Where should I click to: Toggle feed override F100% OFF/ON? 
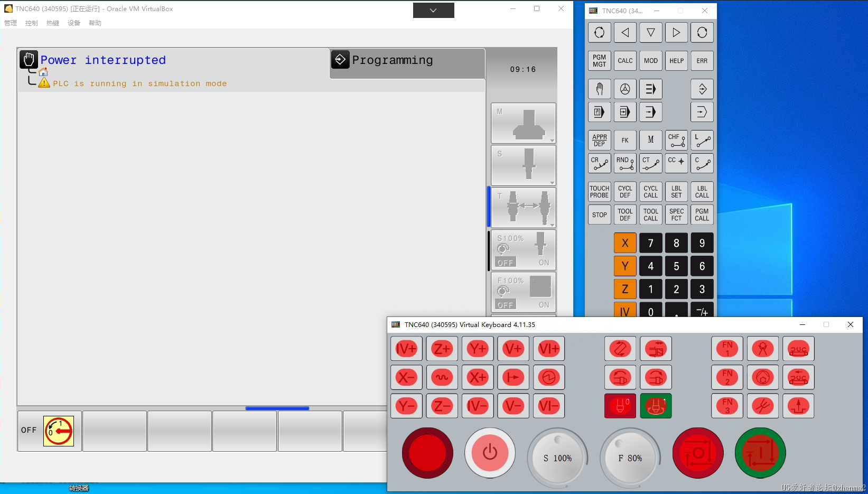(523, 292)
